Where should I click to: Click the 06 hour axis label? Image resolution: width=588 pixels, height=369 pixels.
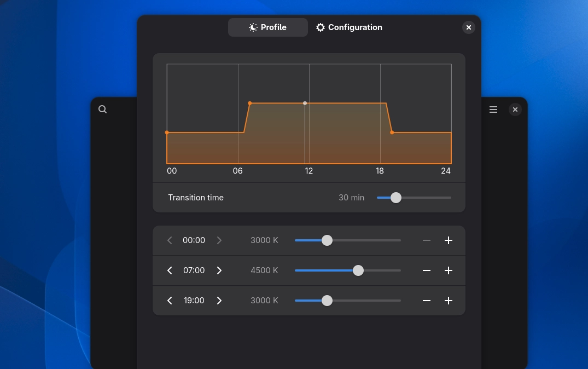(238, 171)
